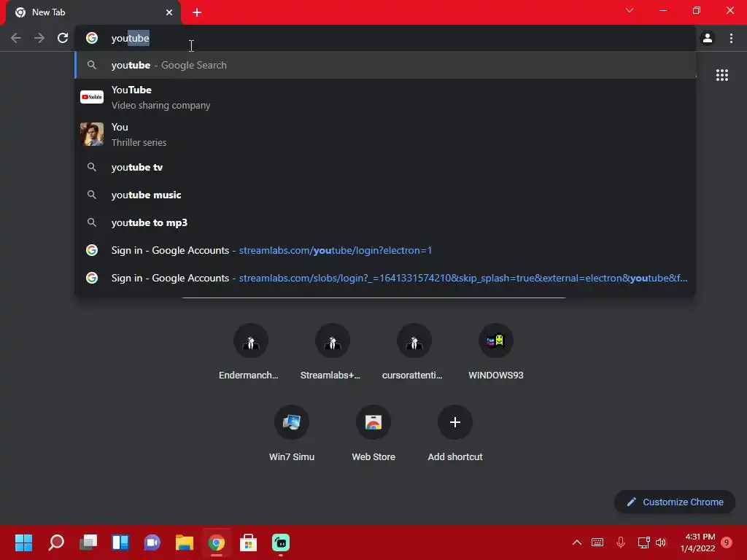
Task: Pick the 'youtube music' suggestion
Action: pos(386,195)
